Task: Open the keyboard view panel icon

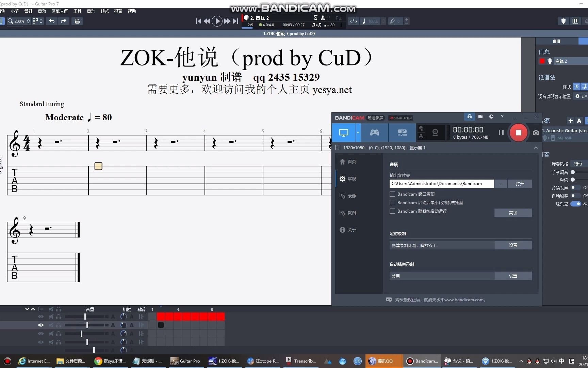Action: tap(575, 21)
